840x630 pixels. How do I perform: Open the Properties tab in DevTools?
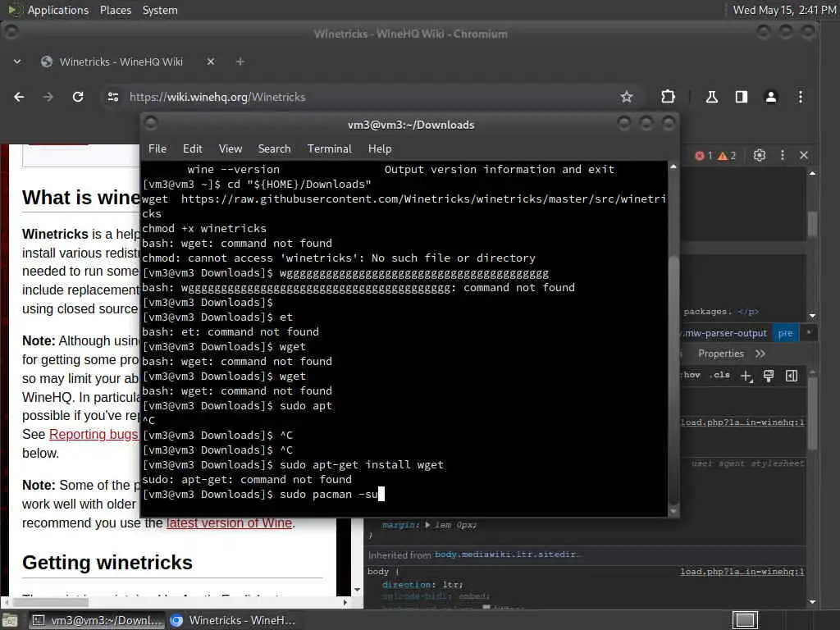[720, 354]
